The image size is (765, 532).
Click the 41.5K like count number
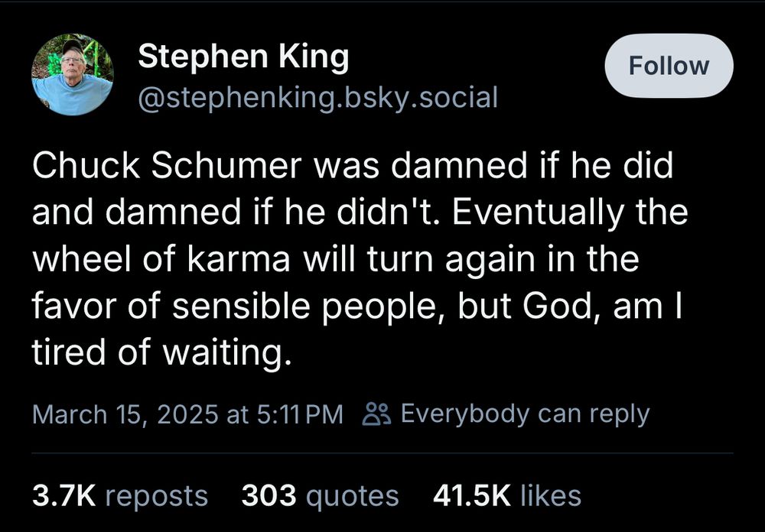click(471, 495)
